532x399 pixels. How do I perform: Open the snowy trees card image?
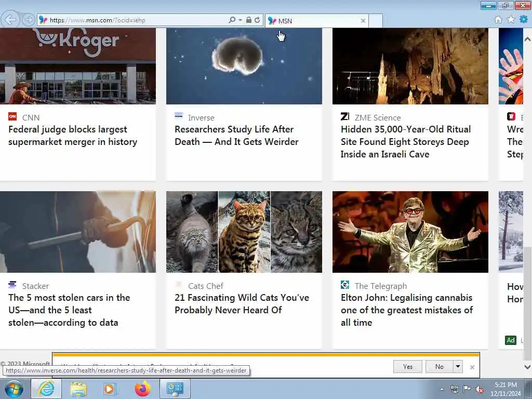point(511,232)
